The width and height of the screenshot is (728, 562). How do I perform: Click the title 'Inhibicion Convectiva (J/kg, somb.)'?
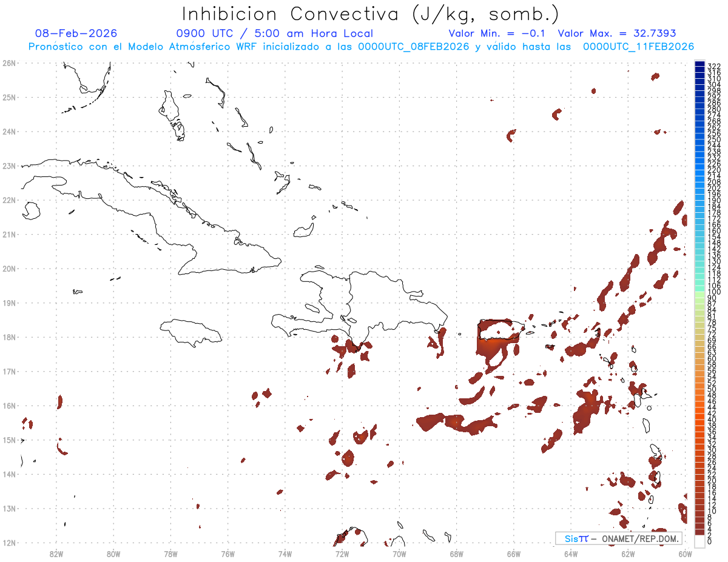click(x=370, y=15)
